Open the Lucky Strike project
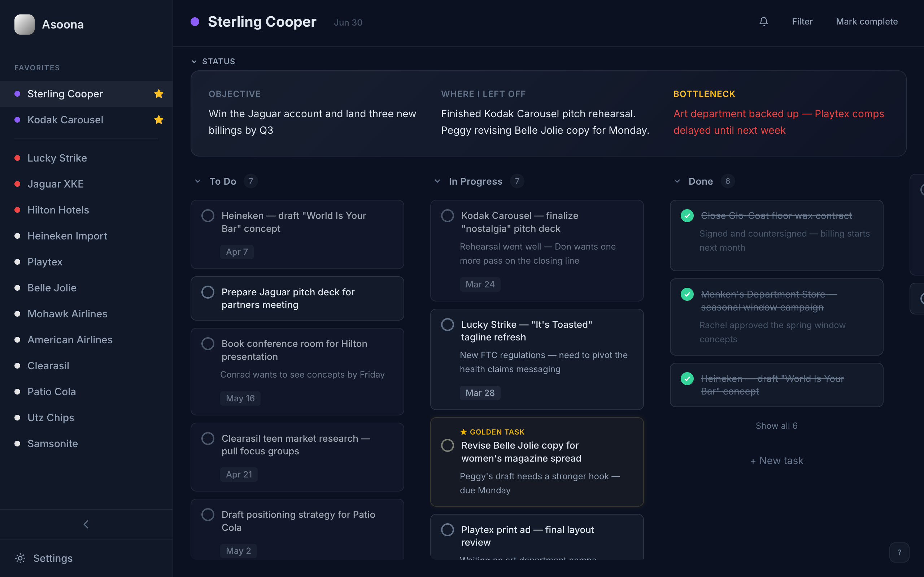Viewport: 924px width, 577px height. point(57,158)
